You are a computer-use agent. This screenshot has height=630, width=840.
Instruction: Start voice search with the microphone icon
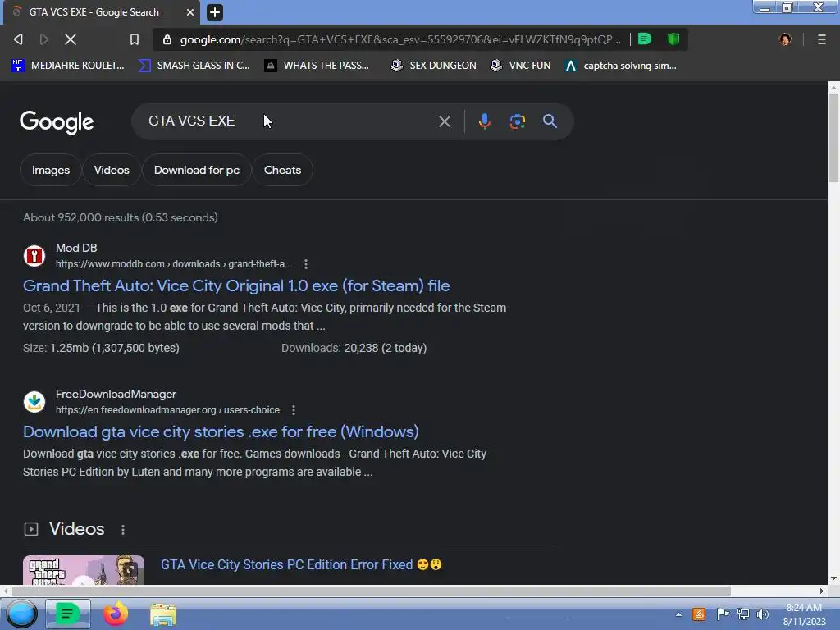click(484, 121)
